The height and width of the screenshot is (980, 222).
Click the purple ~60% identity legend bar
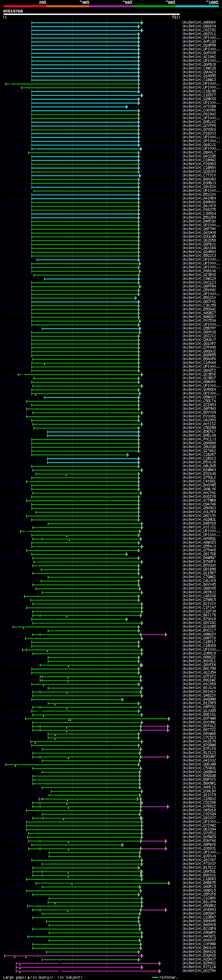tap(111, 7)
